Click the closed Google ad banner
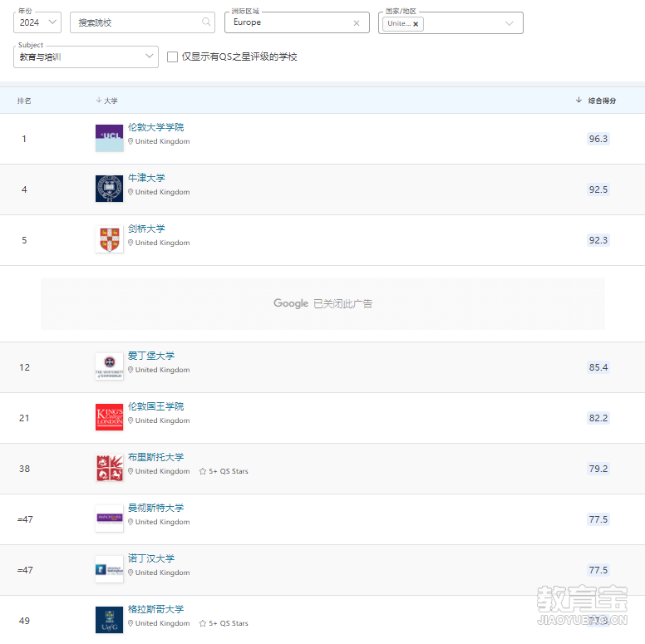This screenshot has height=644, width=645. coord(322,303)
